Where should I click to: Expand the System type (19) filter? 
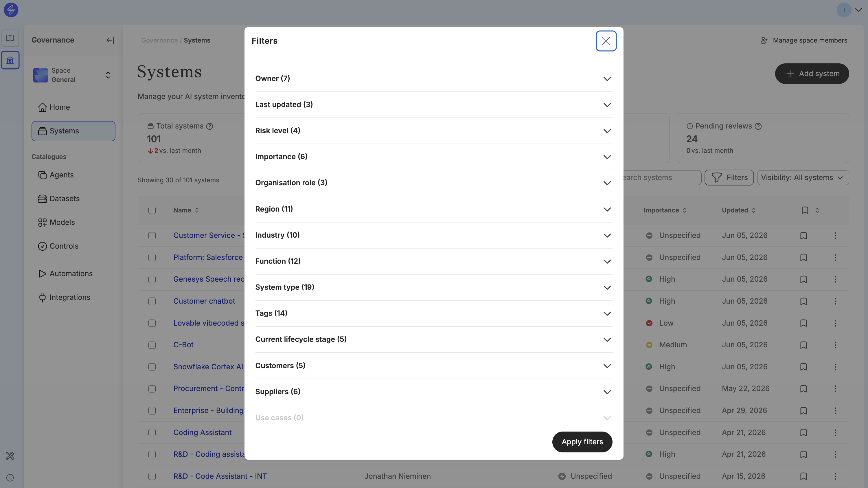434,287
